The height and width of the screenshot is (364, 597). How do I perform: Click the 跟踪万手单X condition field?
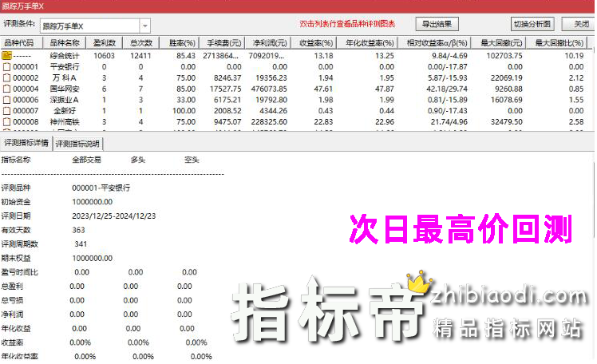tap(90, 26)
